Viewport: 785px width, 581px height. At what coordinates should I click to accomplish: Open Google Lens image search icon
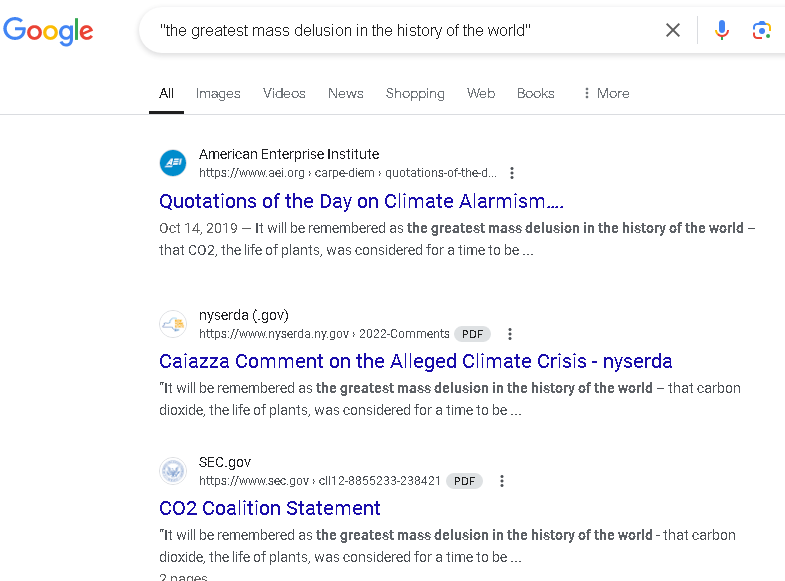tap(761, 31)
